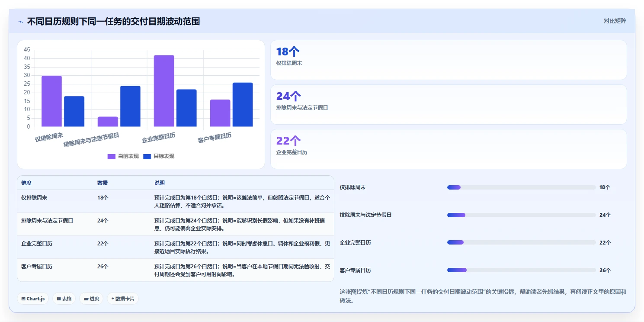Click description starting 预计完成日为第26个自然日
The width and height of the screenshot is (644, 322).
tap(242, 270)
